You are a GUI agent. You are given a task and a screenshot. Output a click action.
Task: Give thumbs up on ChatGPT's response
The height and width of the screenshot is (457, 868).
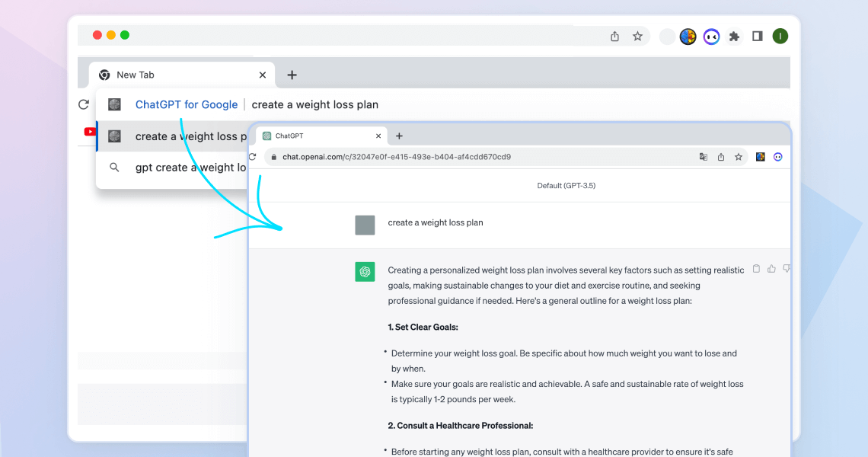(771, 269)
